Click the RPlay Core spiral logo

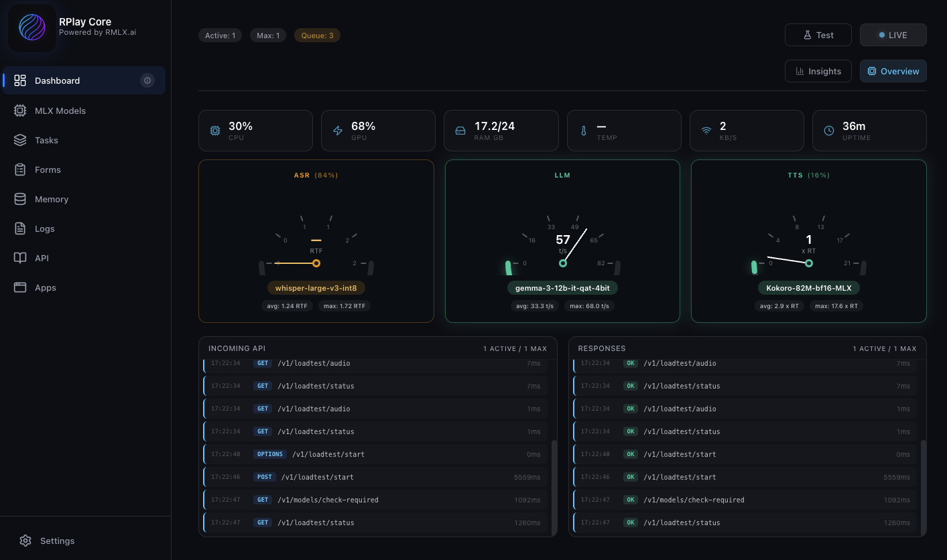31,28
